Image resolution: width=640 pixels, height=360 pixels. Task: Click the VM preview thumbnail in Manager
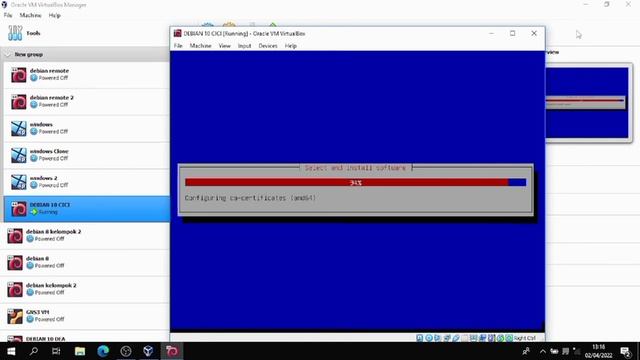point(587,103)
